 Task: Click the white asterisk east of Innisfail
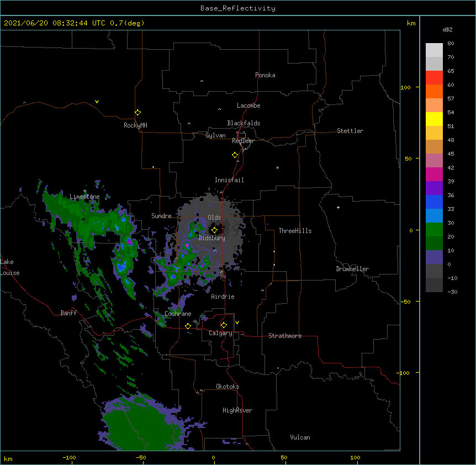277,167
